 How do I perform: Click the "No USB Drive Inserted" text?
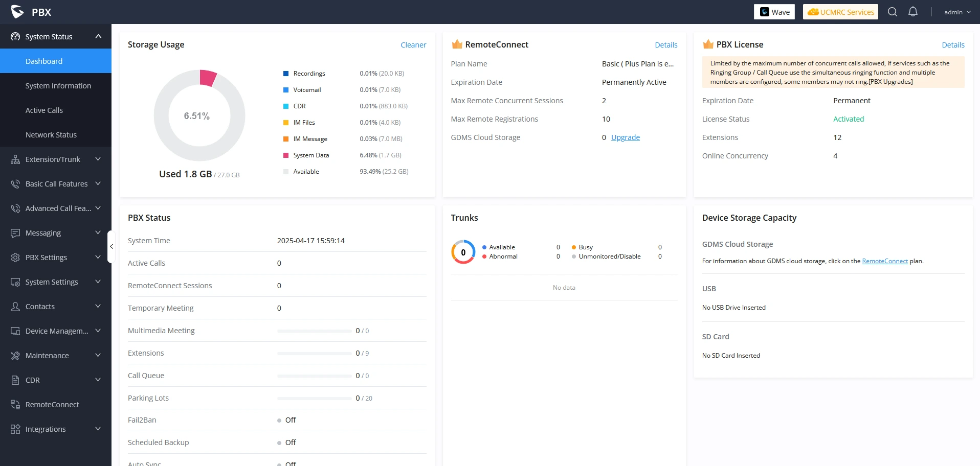734,308
